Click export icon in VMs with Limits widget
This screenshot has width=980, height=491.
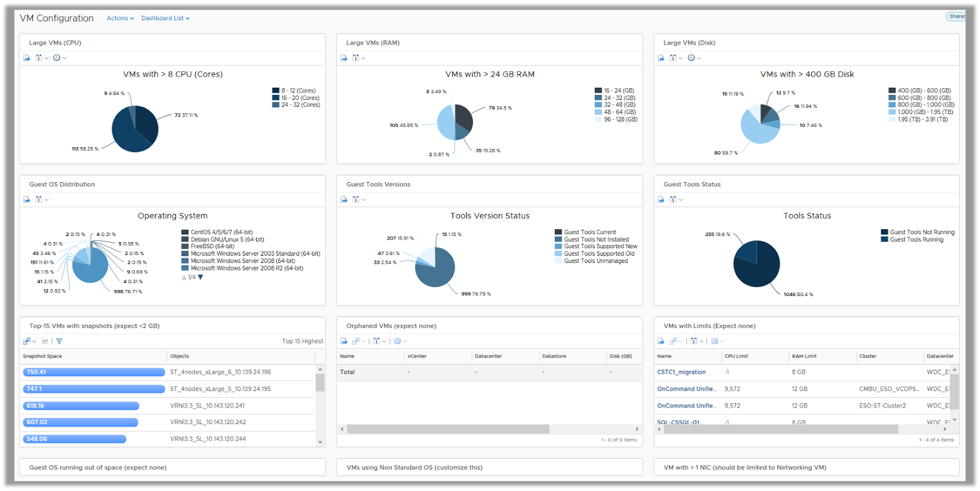coord(661,341)
